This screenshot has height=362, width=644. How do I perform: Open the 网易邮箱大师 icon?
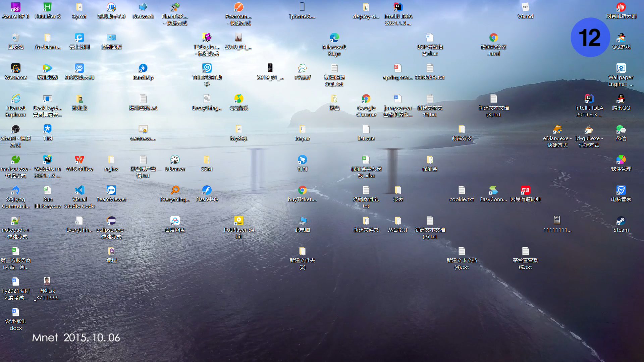621,11
